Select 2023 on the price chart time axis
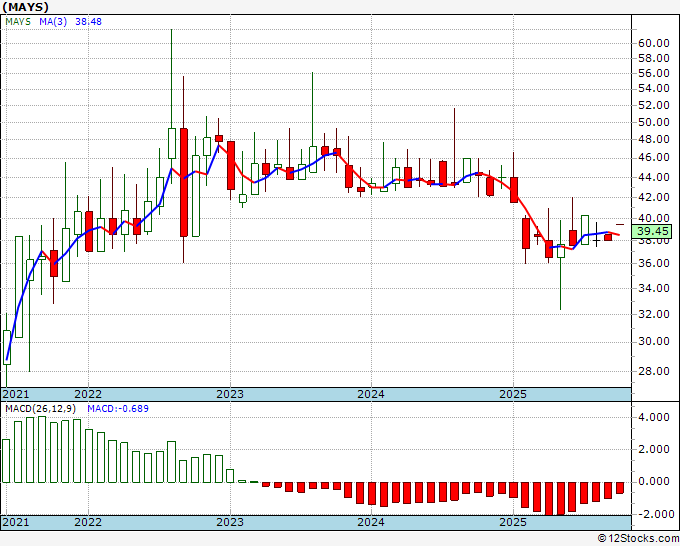680x546 pixels. [x=230, y=394]
